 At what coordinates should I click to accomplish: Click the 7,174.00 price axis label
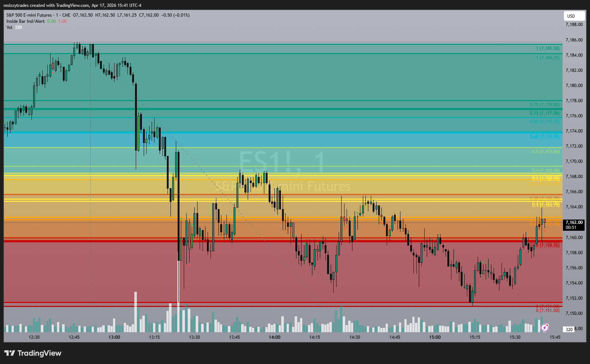574,131
